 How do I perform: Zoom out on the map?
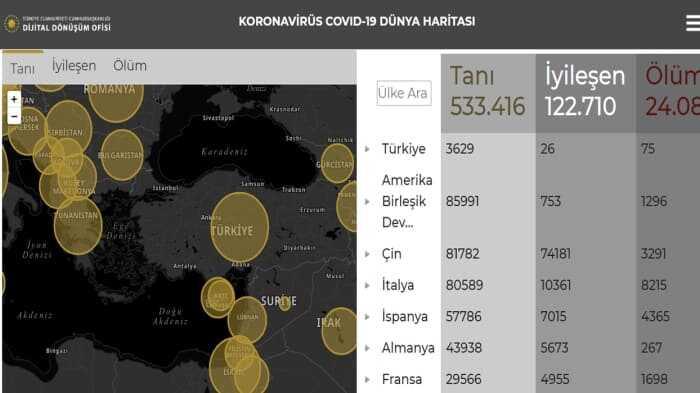coord(14,117)
